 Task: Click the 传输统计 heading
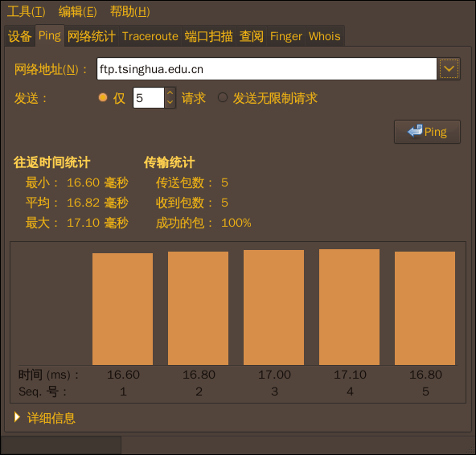[x=170, y=162]
